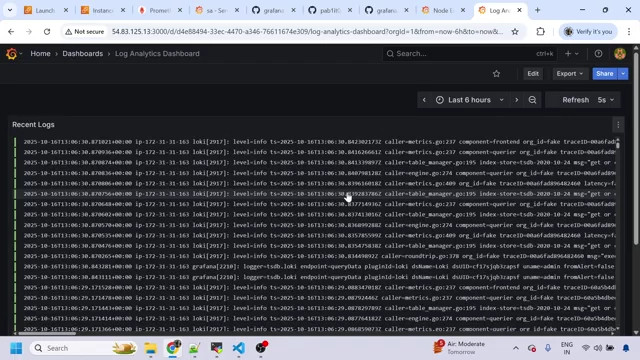Bookmark this page in Chrome address bar
The width and height of the screenshot is (640, 360).
tap(515, 31)
